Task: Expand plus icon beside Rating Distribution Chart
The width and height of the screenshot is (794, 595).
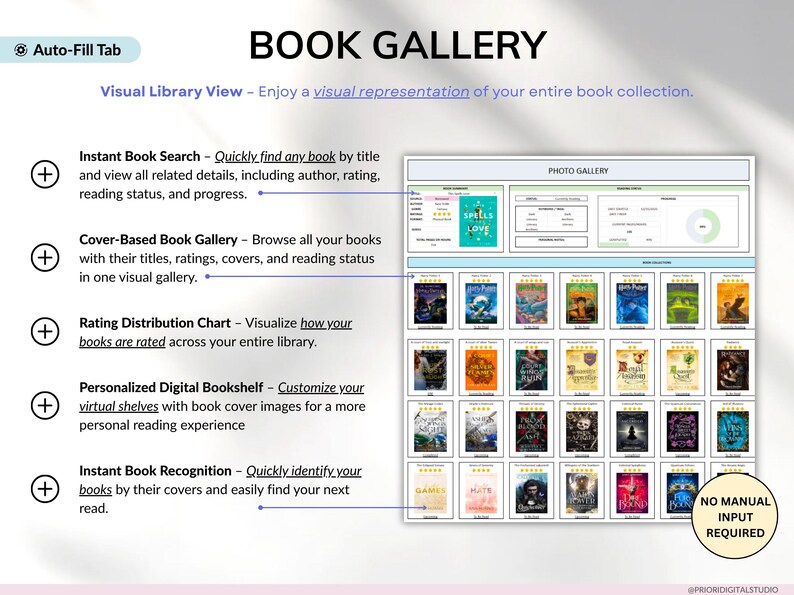Action: (45, 332)
